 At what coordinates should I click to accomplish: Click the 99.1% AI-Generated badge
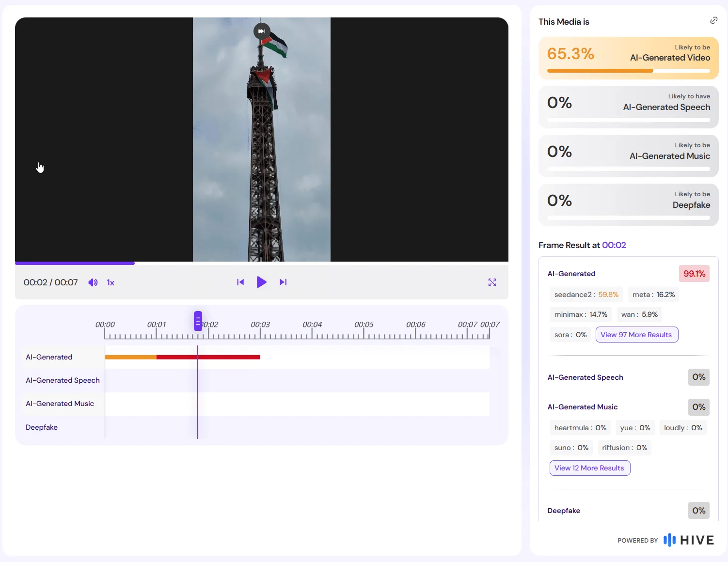(694, 274)
